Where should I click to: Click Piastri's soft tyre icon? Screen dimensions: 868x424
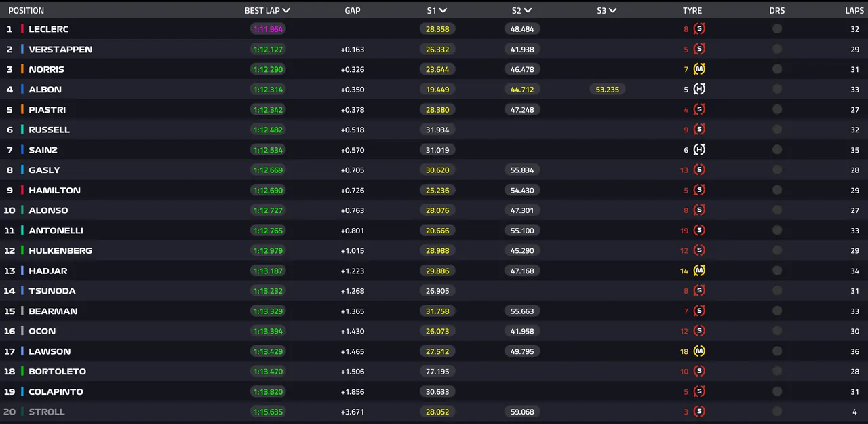(x=699, y=109)
